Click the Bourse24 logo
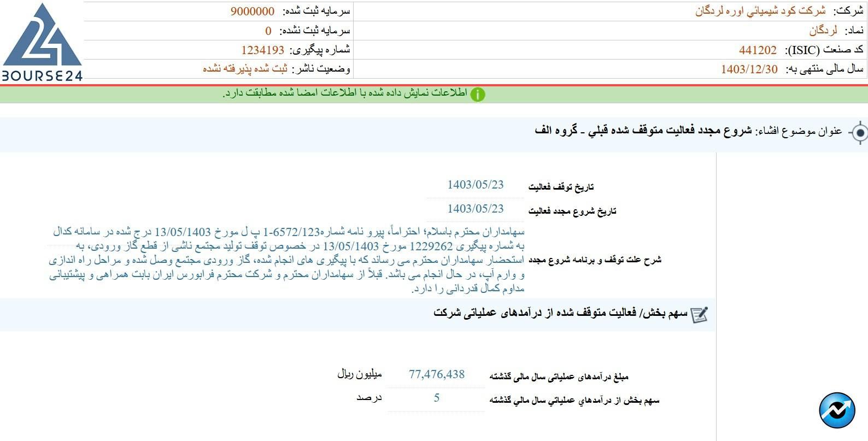Viewport: 868px width, 441px height. (x=42, y=43)
